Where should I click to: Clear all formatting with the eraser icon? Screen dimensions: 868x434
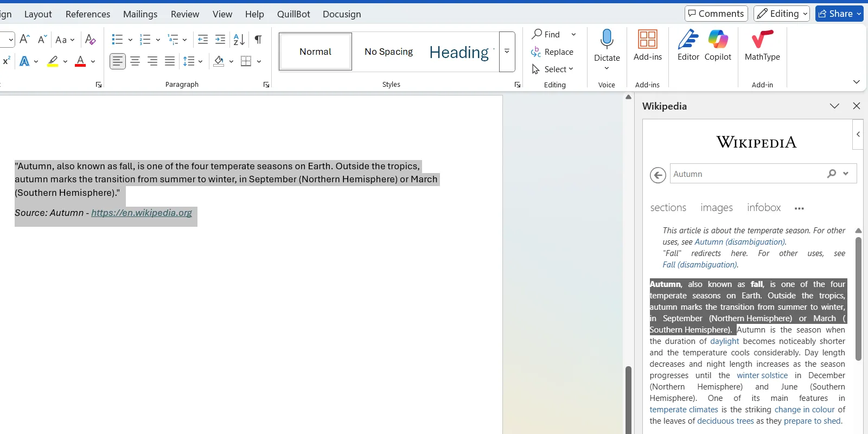point(91,40)
